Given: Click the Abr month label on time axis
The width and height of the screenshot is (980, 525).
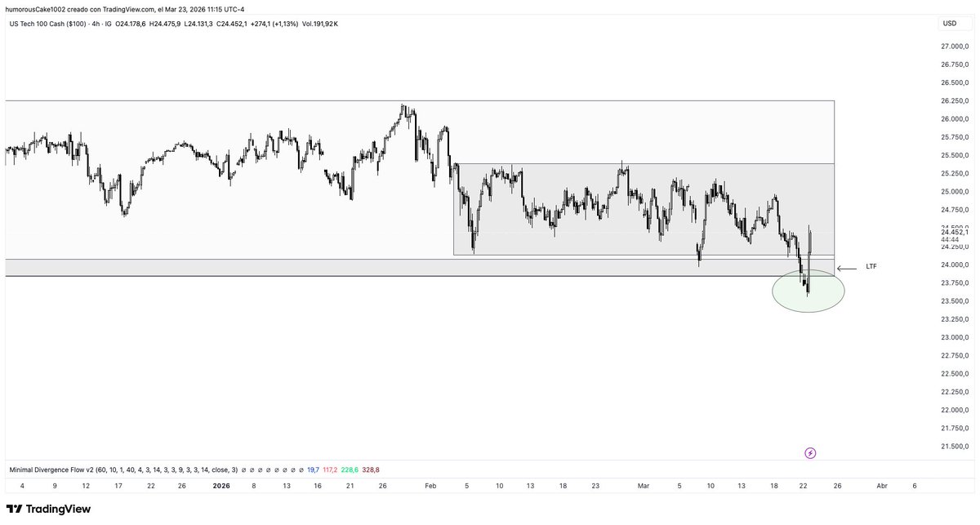Looking at the screenshot, I should click(x=882, y=485).
